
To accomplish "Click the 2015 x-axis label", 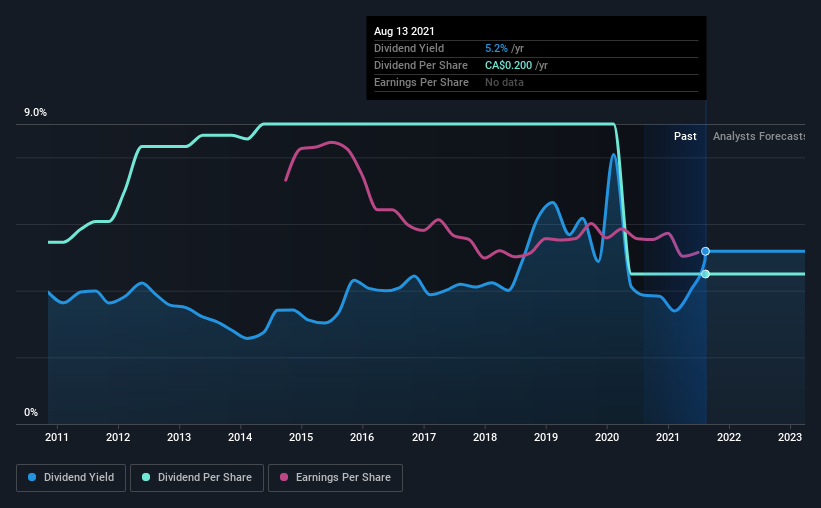I will (301, 437).
